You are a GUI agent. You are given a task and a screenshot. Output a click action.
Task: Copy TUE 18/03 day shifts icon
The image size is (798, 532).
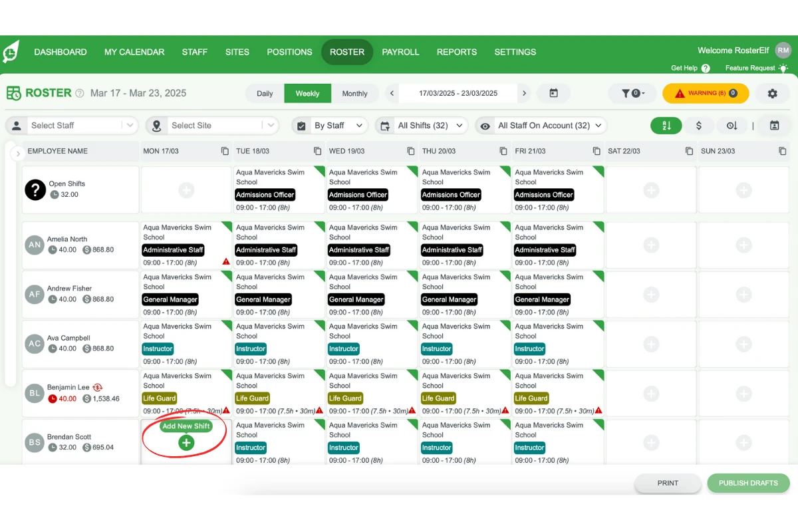(318, 151)
